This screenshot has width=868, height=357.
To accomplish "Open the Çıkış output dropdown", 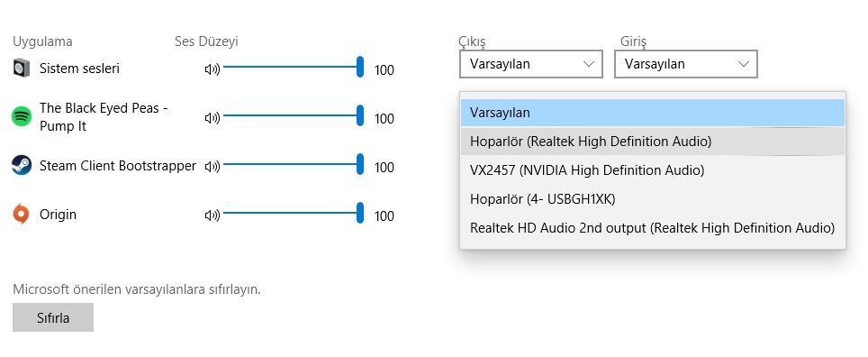I will point(531,64).
